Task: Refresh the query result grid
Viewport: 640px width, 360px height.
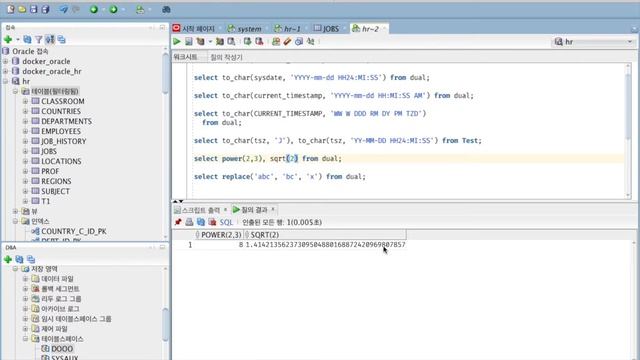Action: point(200,222)
